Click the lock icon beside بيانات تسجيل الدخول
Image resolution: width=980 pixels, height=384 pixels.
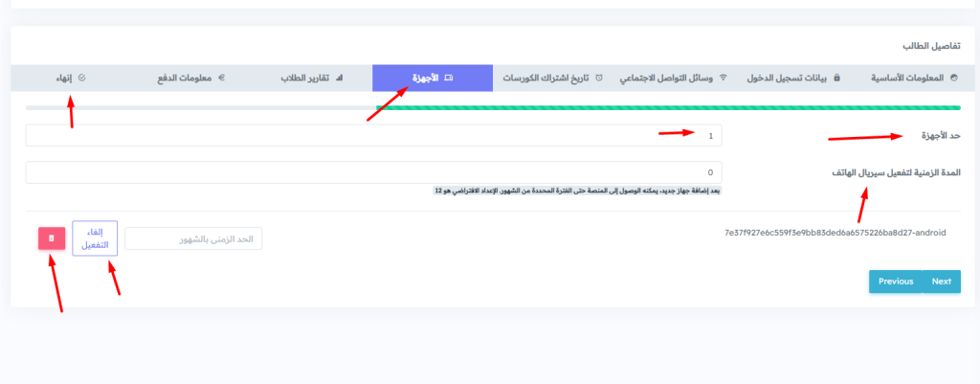[x=837, y=79]
